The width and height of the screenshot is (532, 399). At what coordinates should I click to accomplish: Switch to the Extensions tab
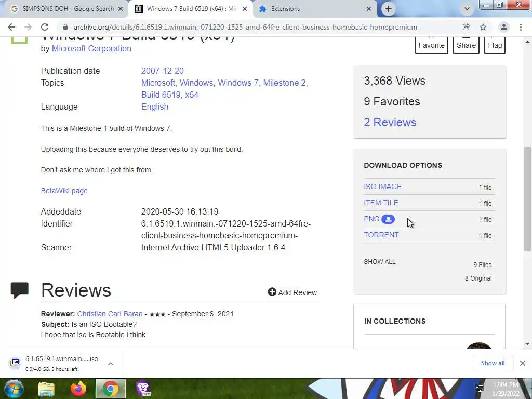click(x=314, y=9)
